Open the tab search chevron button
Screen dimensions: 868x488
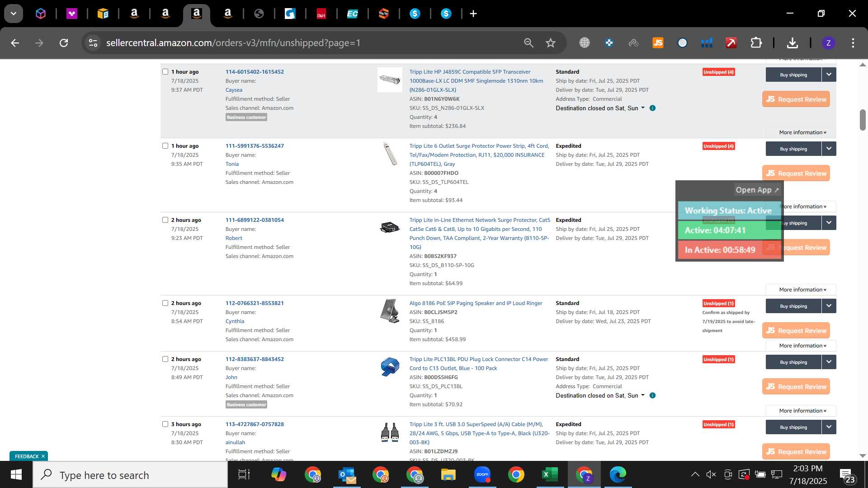14,14
